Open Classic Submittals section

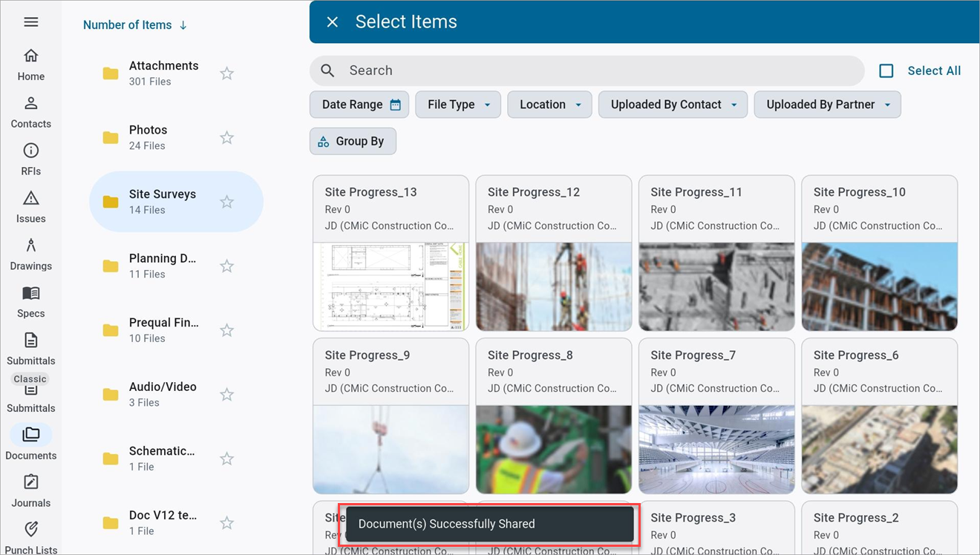tap(30, 393)
